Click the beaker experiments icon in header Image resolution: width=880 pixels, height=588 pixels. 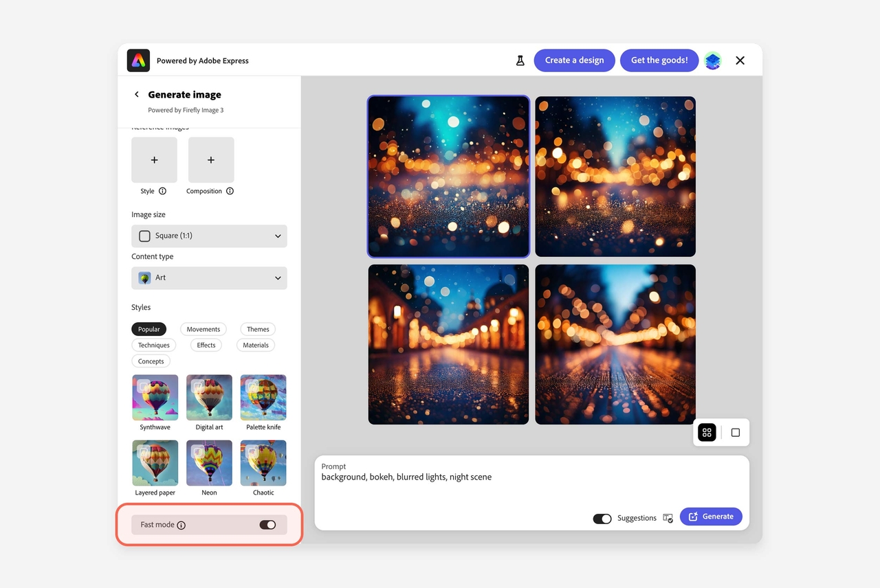tap(520, 60)
